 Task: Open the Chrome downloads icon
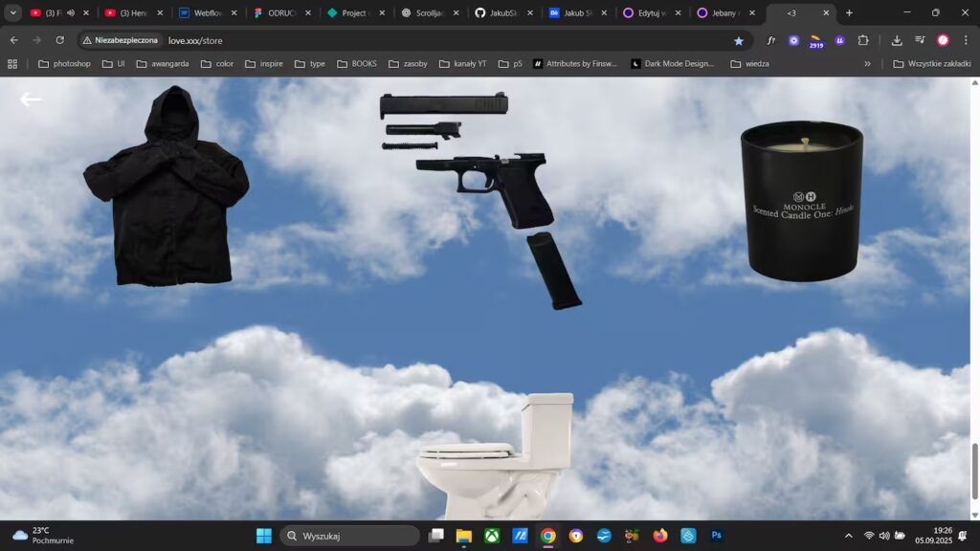pos(897,41)
